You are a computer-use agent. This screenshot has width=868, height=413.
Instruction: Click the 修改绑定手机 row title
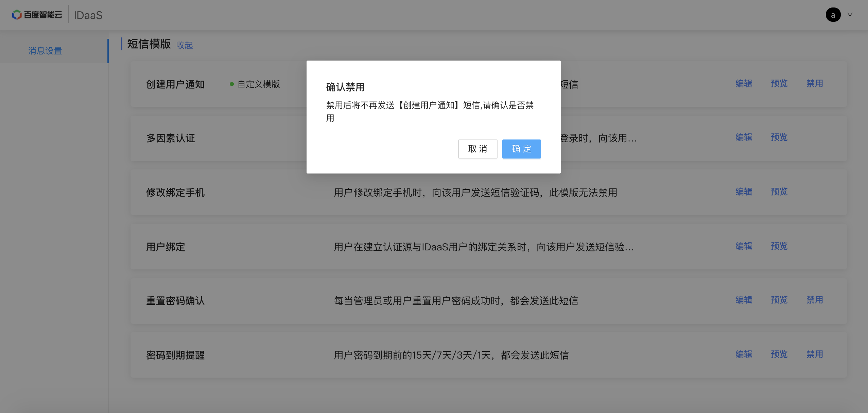coord(175,192)
